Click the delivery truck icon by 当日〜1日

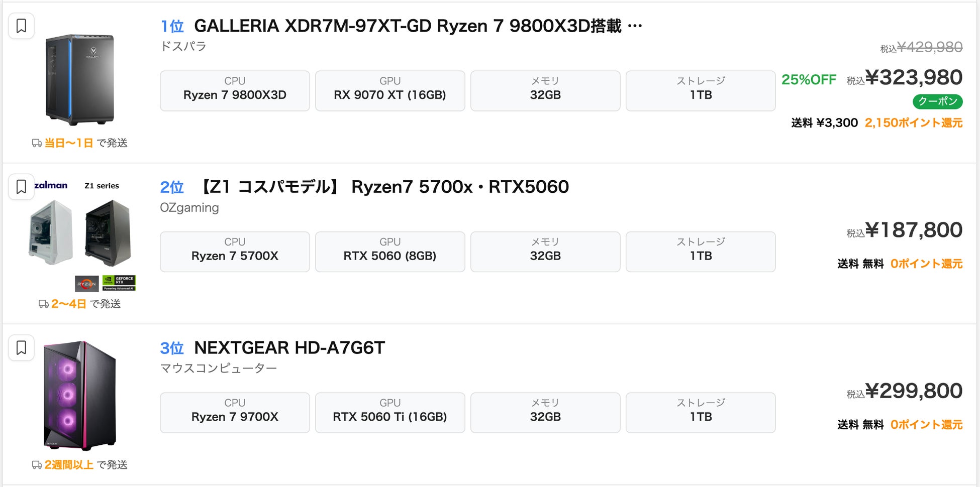(x=37, y=143)
